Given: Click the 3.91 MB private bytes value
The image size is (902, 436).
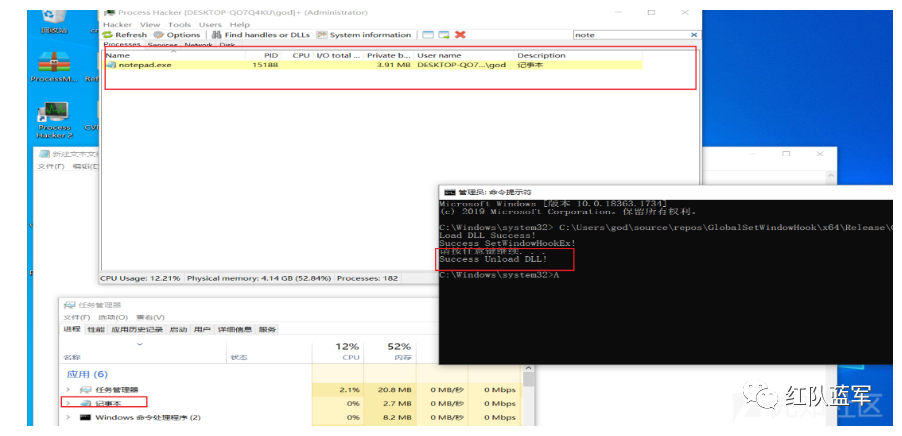Looking at the screenshot, I should (393, 65).
